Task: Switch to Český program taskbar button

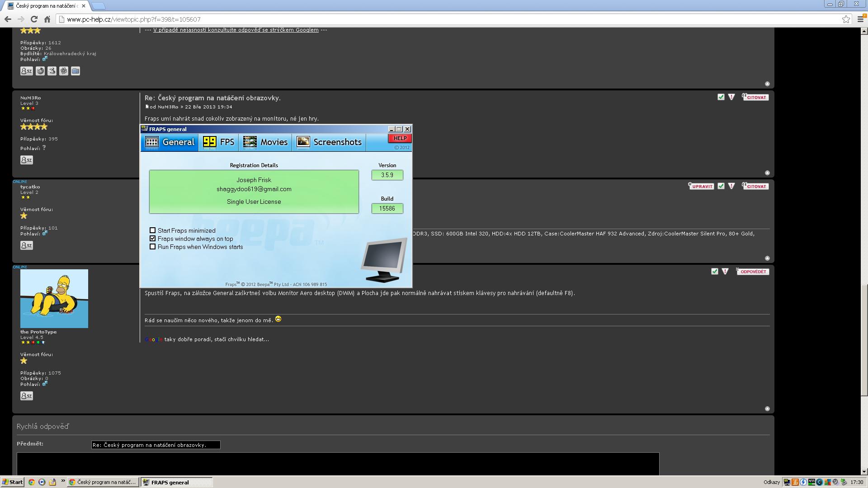Action: (103, 482)
